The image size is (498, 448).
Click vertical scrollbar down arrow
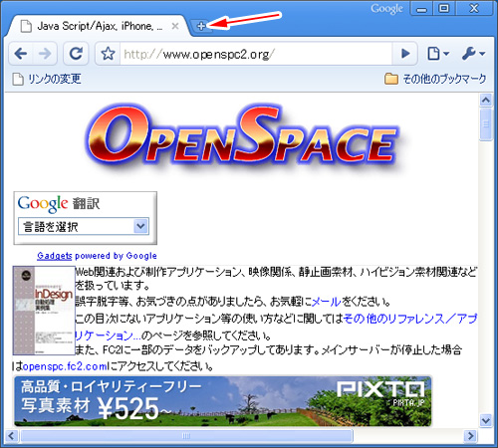coord(486,420)
